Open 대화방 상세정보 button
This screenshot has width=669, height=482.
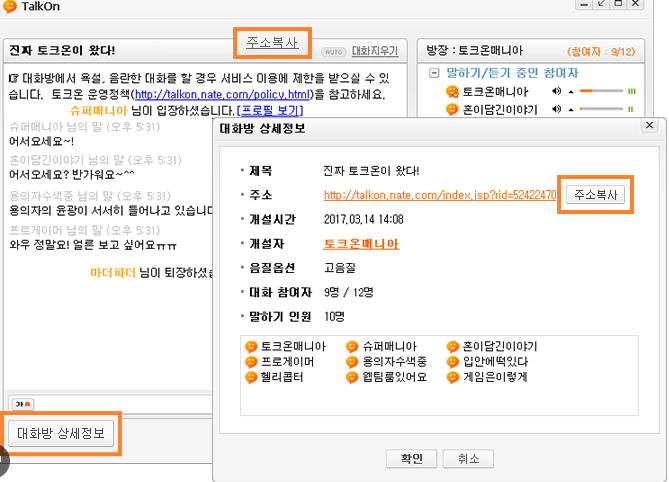(61, 433)
